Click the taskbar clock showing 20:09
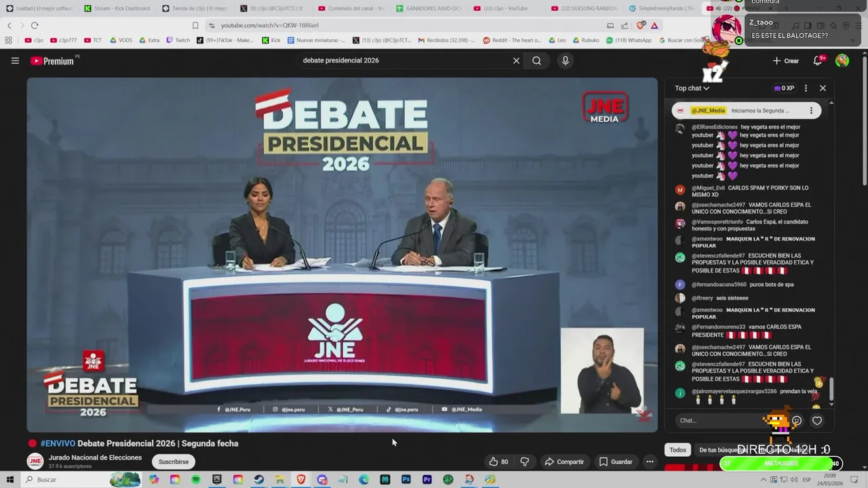Image resolution: width=868 pixels, height=488 pixels. (829, 479)
